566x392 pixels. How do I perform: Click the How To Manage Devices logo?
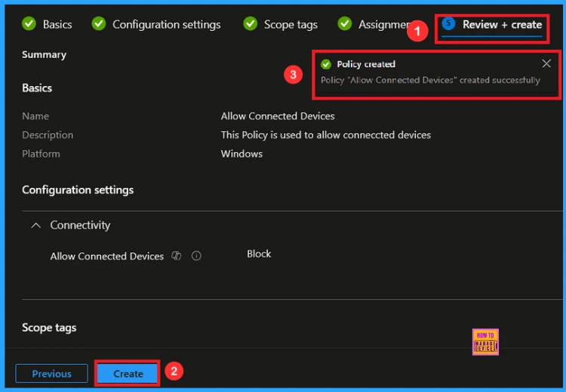[x=485, y=341]
